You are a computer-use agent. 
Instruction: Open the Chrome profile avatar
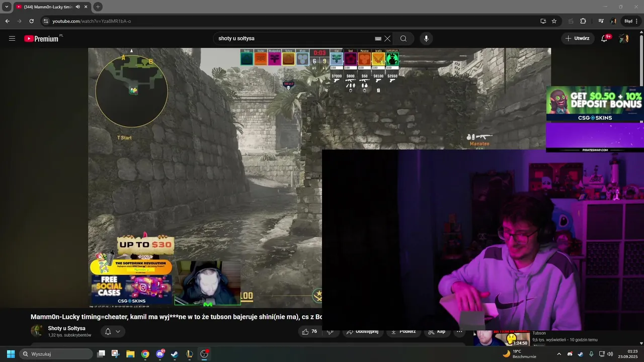(x=613, y=21)
